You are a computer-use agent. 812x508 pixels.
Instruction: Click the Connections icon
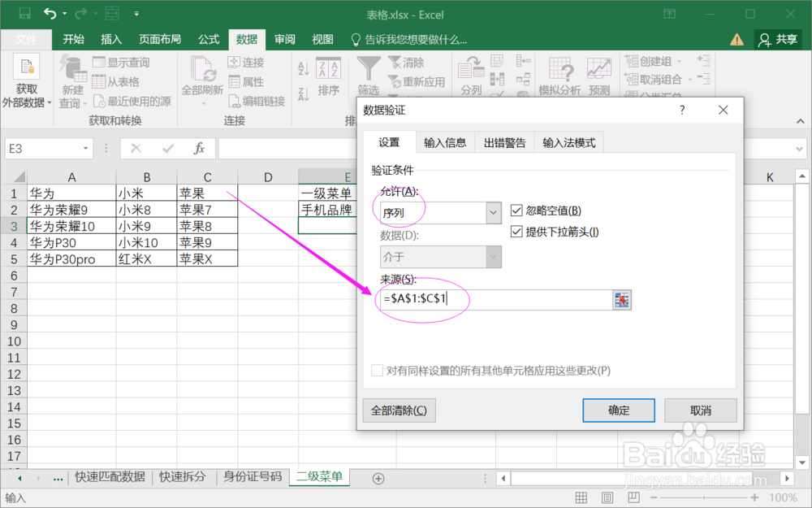tap(234, 63)
